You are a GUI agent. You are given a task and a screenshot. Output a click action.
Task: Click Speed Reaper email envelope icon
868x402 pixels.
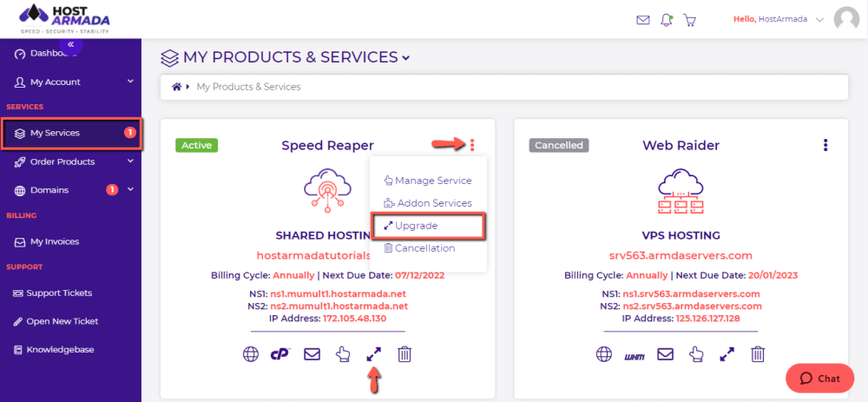pos(312,354)
